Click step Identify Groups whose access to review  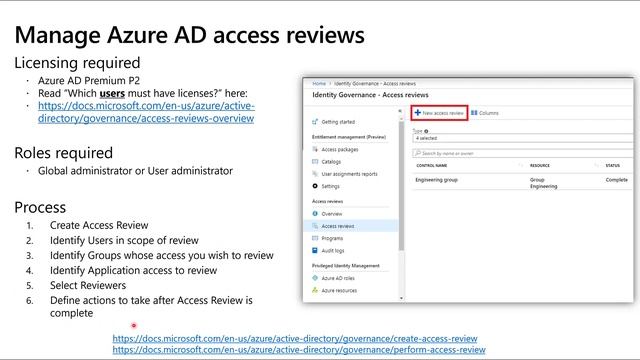tap(162, 256)
